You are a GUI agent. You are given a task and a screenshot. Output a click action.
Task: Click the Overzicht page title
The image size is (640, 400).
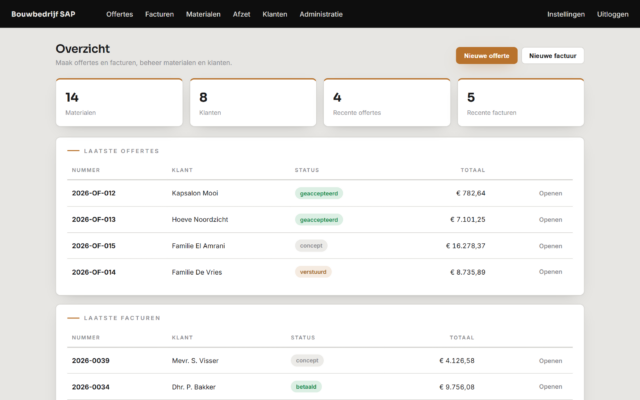pyautogui.click(x=83, y=49)
